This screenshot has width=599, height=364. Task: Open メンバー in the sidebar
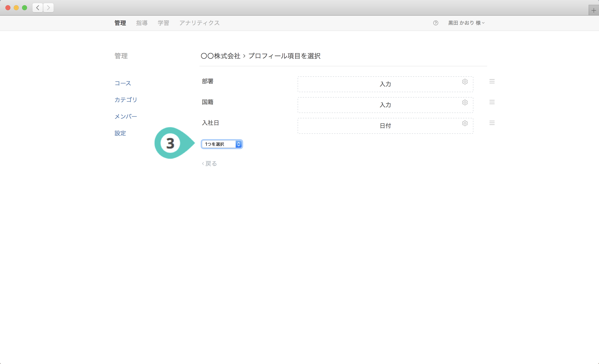(126, 116)
